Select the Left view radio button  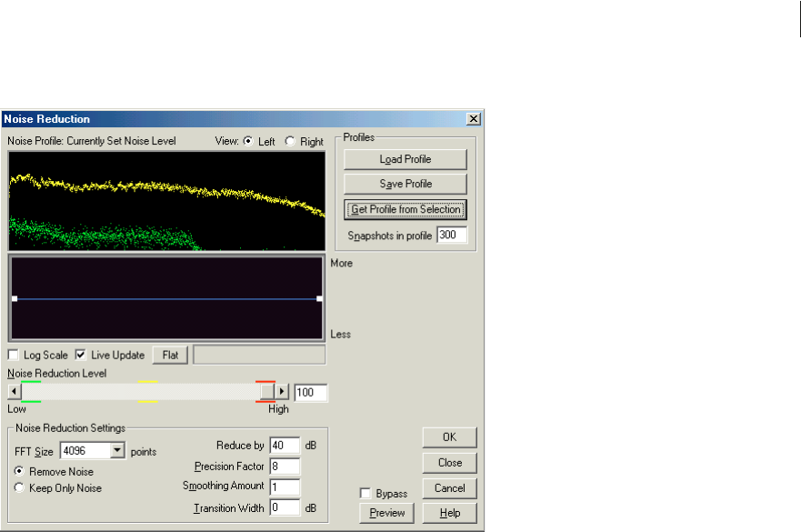tap(247, 142)
